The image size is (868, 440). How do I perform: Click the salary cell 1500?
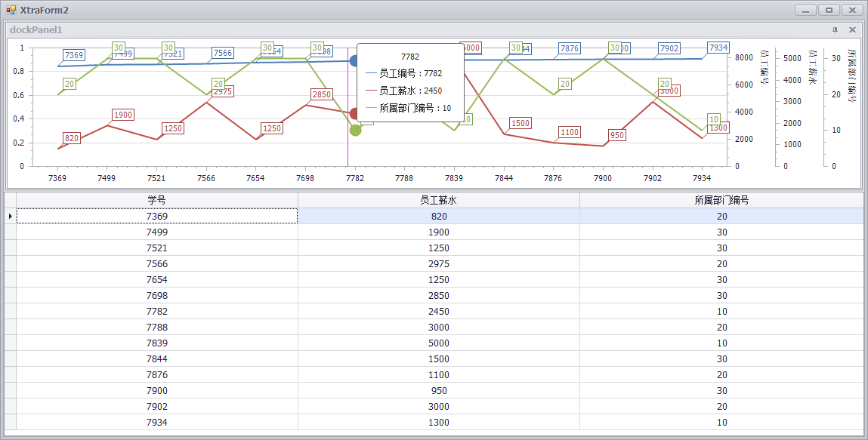tap(439, 358)
